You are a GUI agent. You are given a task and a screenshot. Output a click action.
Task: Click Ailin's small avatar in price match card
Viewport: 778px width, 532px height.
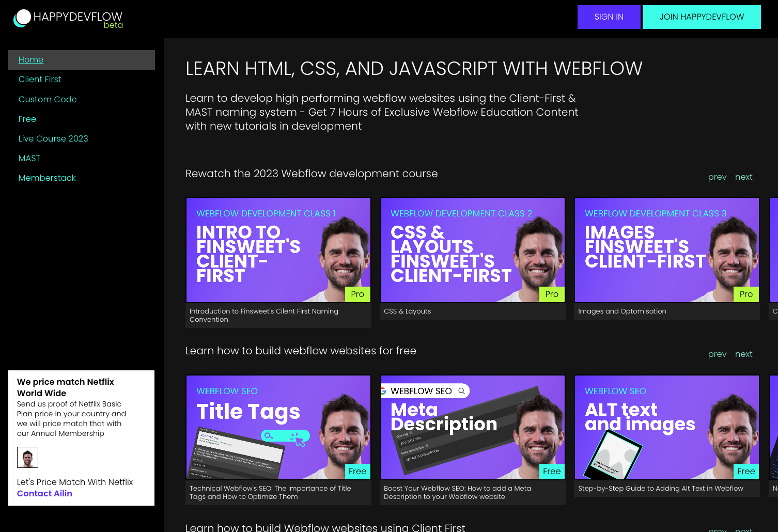(27, 457)
